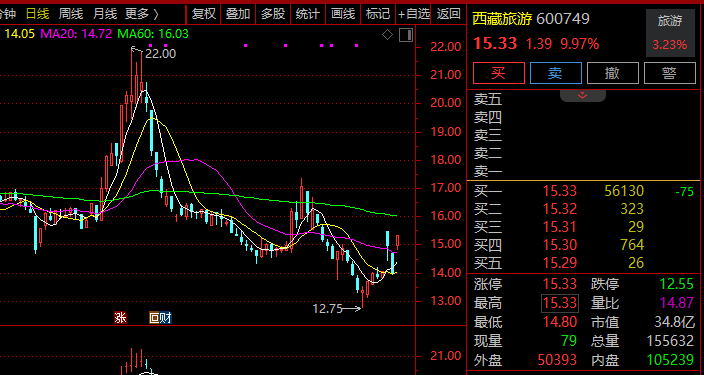Click the 警 alert button
The height and width of the screenshot is (375, 704).
click(x=669, y=73)
